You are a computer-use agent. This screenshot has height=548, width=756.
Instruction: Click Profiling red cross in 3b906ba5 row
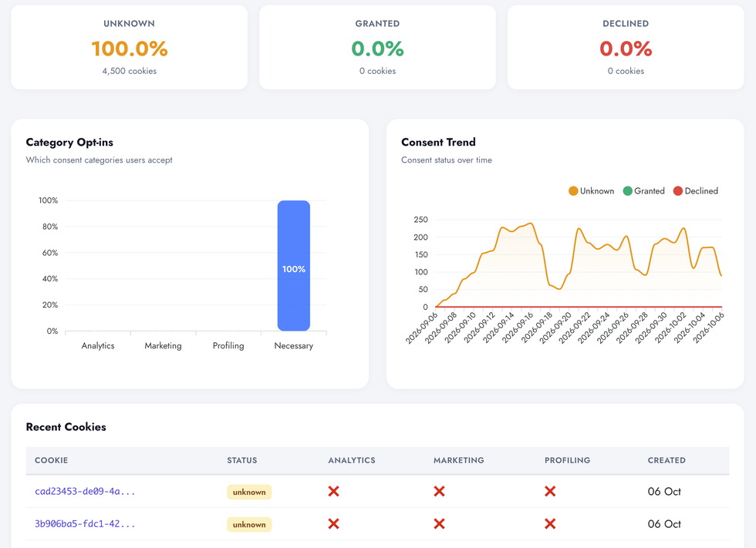(x=550, y=524)
